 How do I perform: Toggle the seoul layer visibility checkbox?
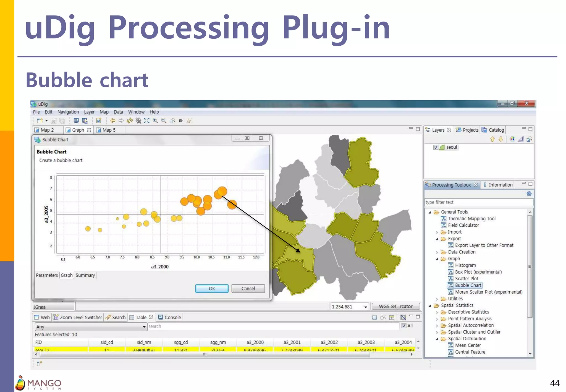(x=436, y=147)
